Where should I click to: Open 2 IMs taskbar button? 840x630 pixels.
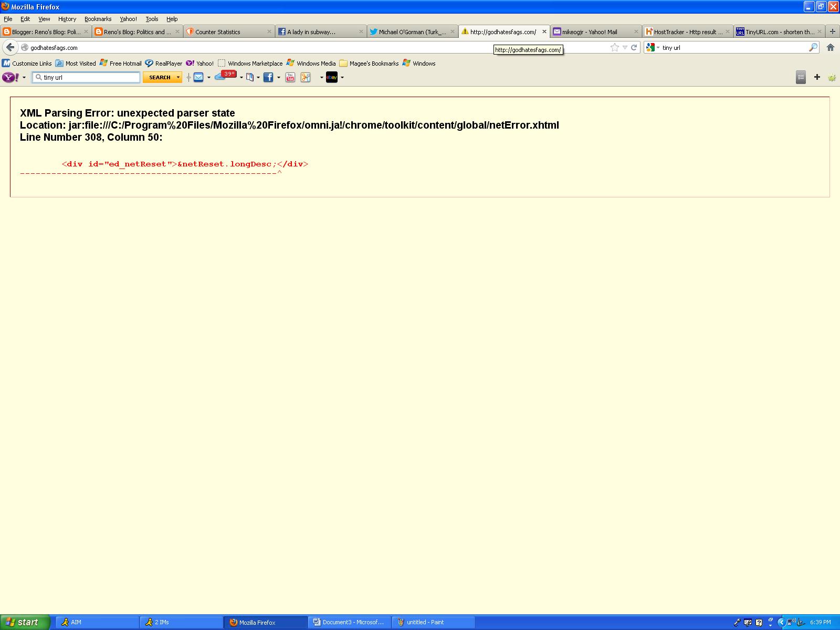click(x=182, y=622)
